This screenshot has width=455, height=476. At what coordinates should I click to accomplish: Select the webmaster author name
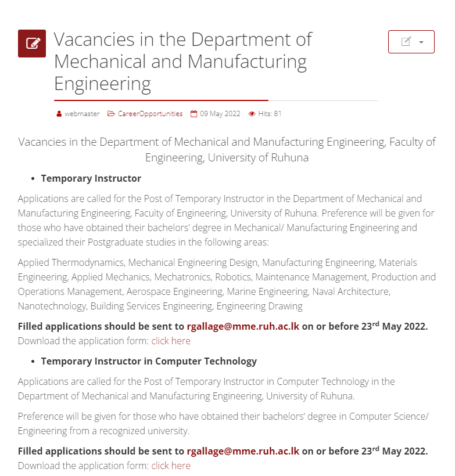click(82, 114)
